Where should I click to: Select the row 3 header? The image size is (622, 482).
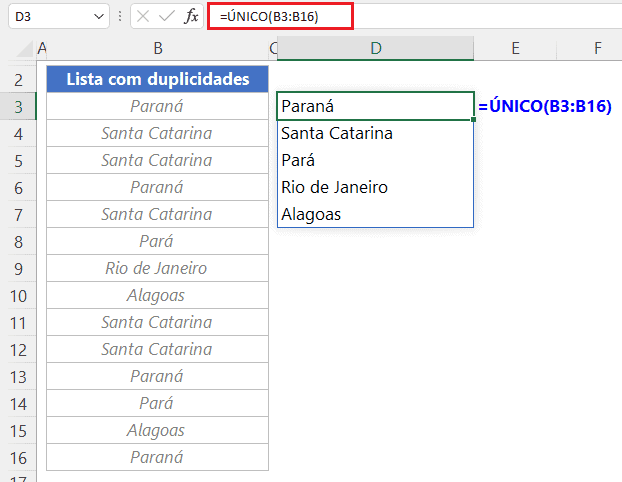pyautogui.click(x=18, y=106)
